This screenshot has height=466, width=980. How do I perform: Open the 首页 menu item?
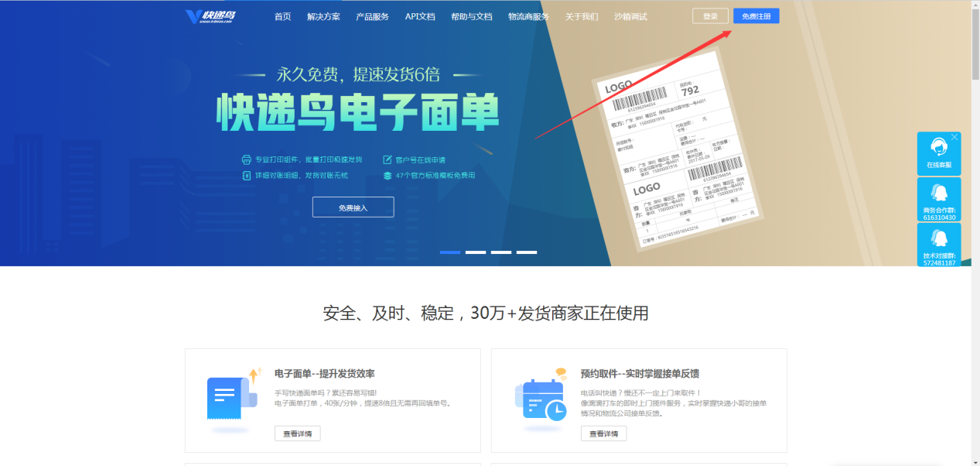pos(282,16)
